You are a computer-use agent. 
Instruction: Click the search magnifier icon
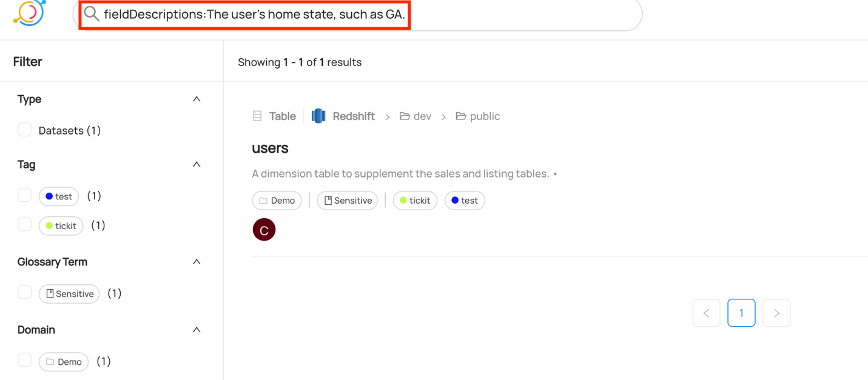click(92, 14)
